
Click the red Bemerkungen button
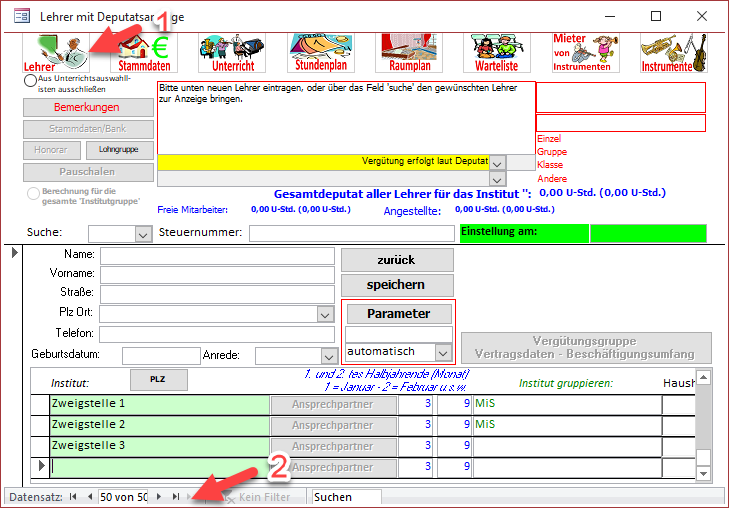88,107
